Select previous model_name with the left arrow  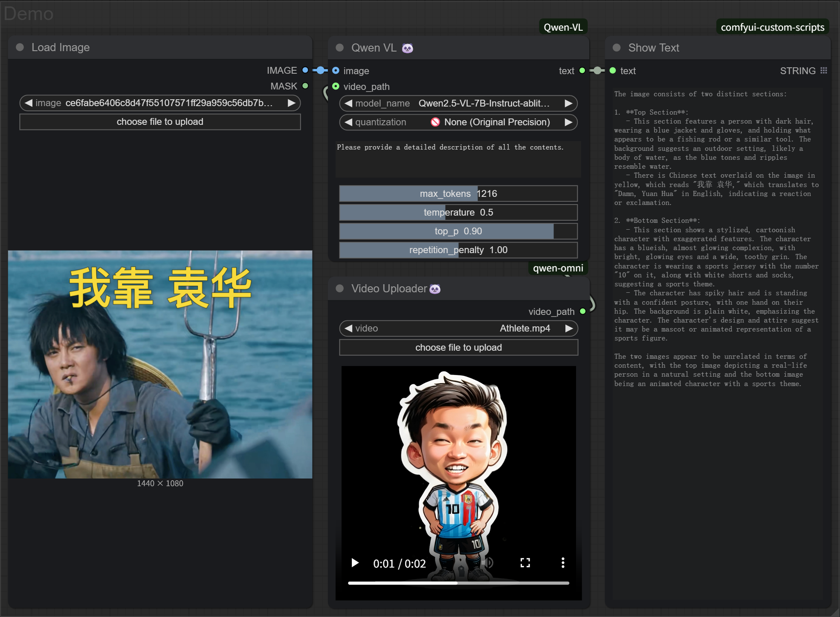(348, 104)
